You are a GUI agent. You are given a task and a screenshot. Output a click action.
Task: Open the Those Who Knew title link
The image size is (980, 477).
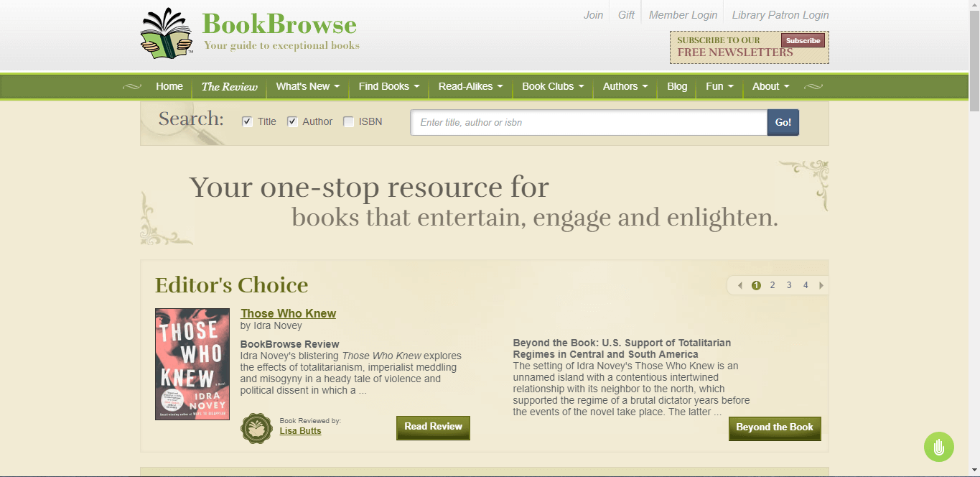coord(288,313)
